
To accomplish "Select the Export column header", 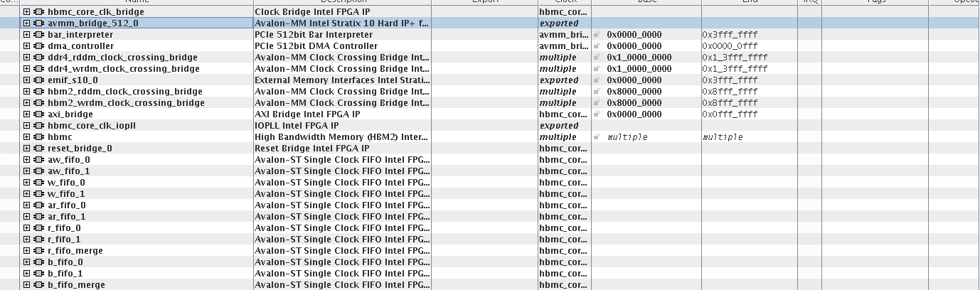I will click(x=484, y=2).
